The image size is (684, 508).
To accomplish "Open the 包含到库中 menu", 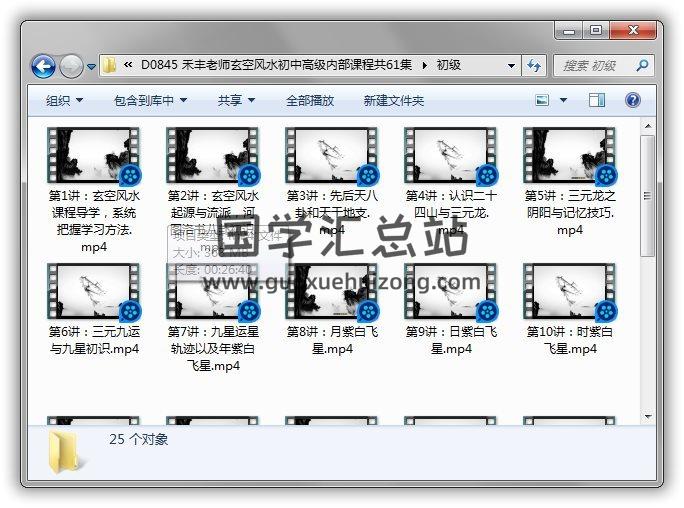I will [x=151, y=101].
